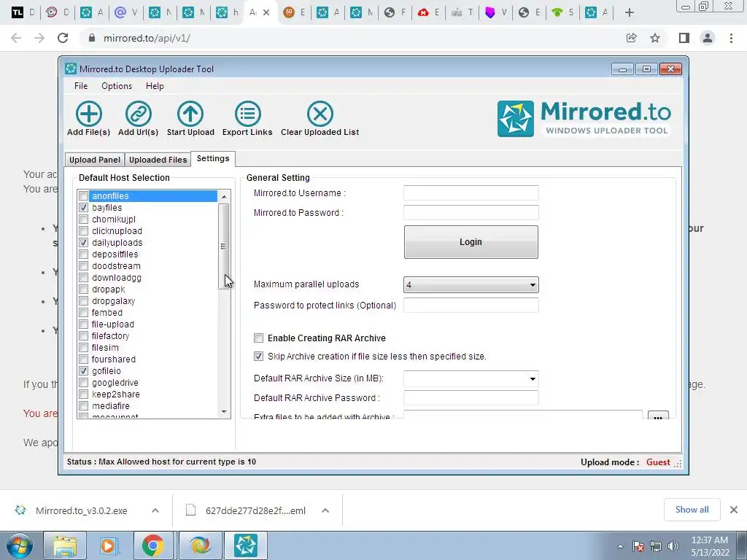Viewport: 747px width, 560px height.
Task: Click the share page icon in address bar
Action: click(632, 38)
